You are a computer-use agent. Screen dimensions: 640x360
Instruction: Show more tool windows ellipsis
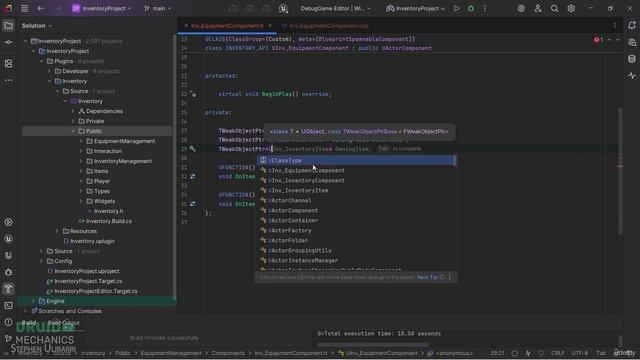[x=8, y=80]
